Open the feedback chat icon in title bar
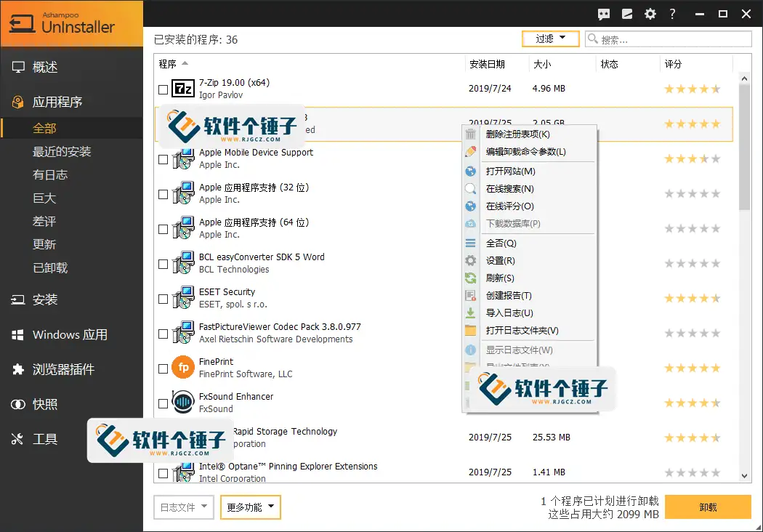 click(604, 14)
